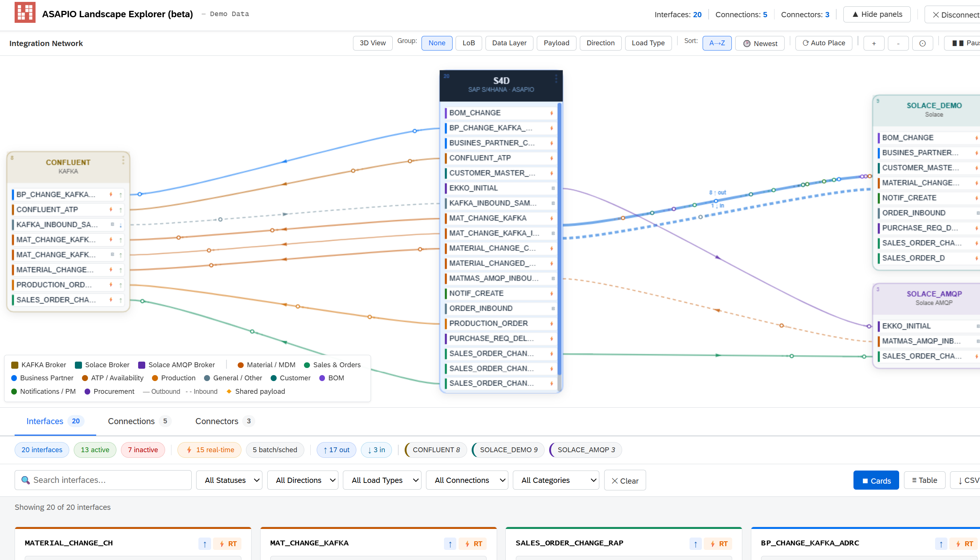Click up-arrow icon on SALES_ORDER_CHANGE_RAP card

[x=696, y=544]
